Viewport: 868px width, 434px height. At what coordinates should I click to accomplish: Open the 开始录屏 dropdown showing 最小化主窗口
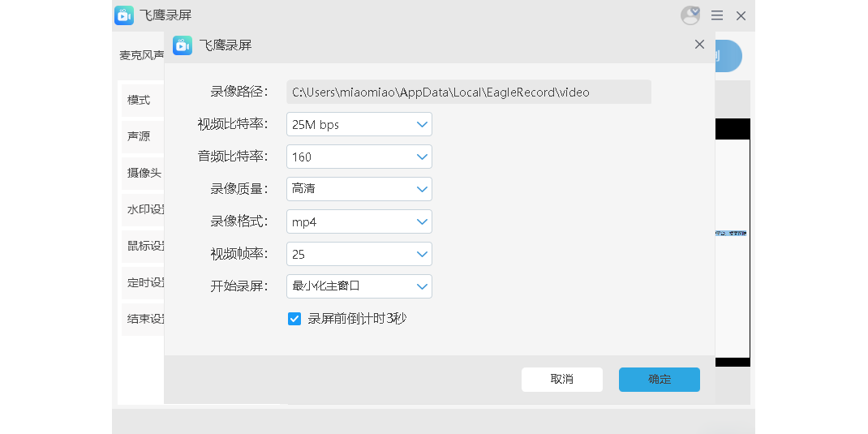(x=359, y=286)
